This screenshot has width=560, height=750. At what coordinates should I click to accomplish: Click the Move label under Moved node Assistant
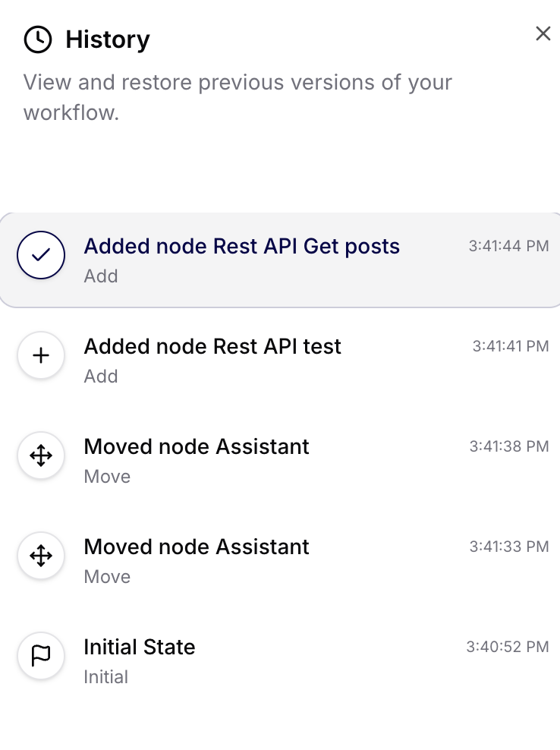106,476
